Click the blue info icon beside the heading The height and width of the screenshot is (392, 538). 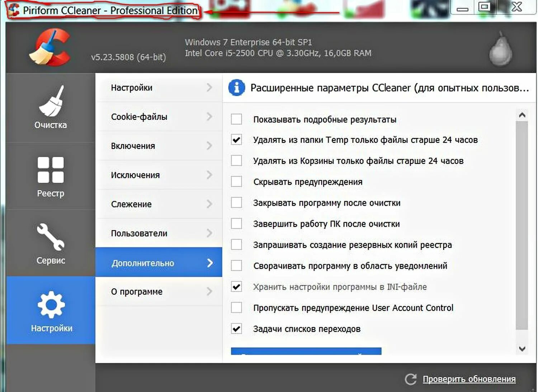point(236,88)
